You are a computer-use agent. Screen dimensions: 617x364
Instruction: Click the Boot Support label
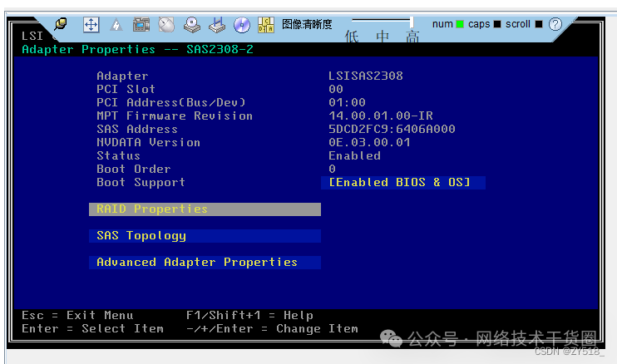tap(141, 182)
